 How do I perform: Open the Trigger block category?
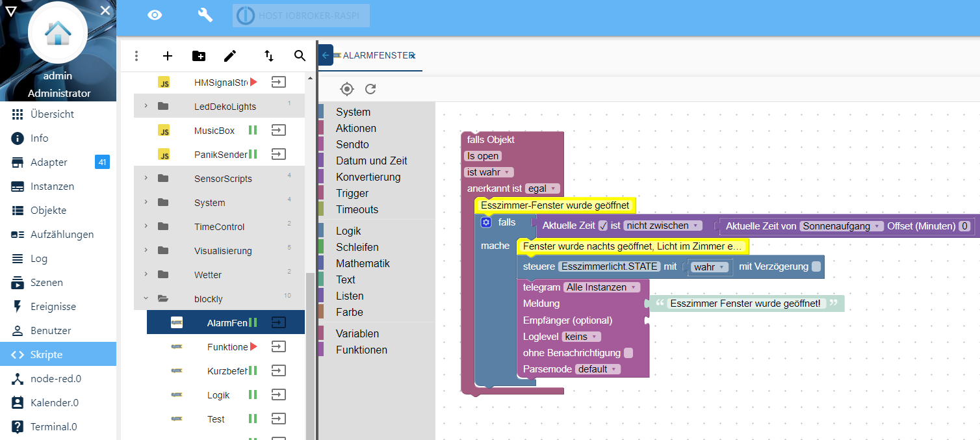[352, 193]
